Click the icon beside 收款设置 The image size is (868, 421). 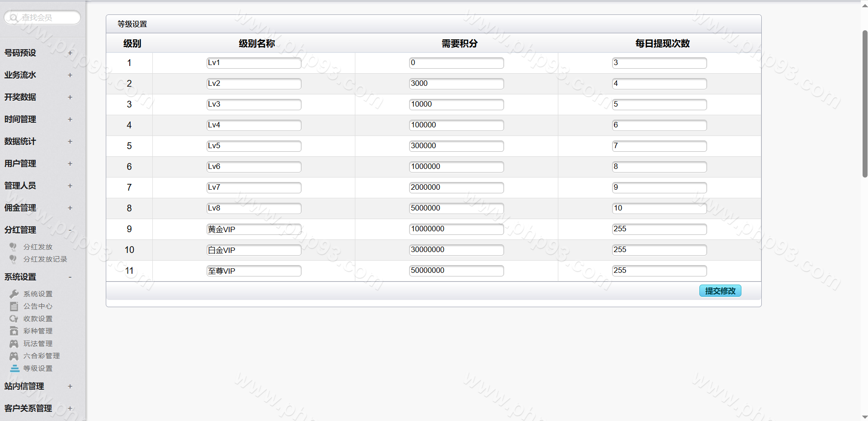click(x=14, y=319)
